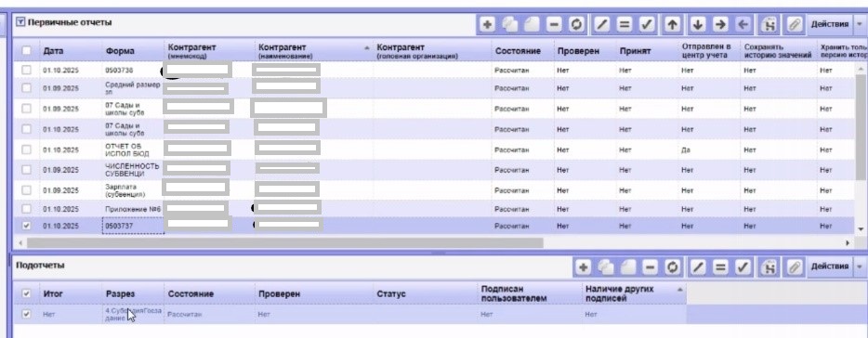Uncheck the 0503737 row checkbox
This screenshot has height=338, width=868.
[26, 226]
